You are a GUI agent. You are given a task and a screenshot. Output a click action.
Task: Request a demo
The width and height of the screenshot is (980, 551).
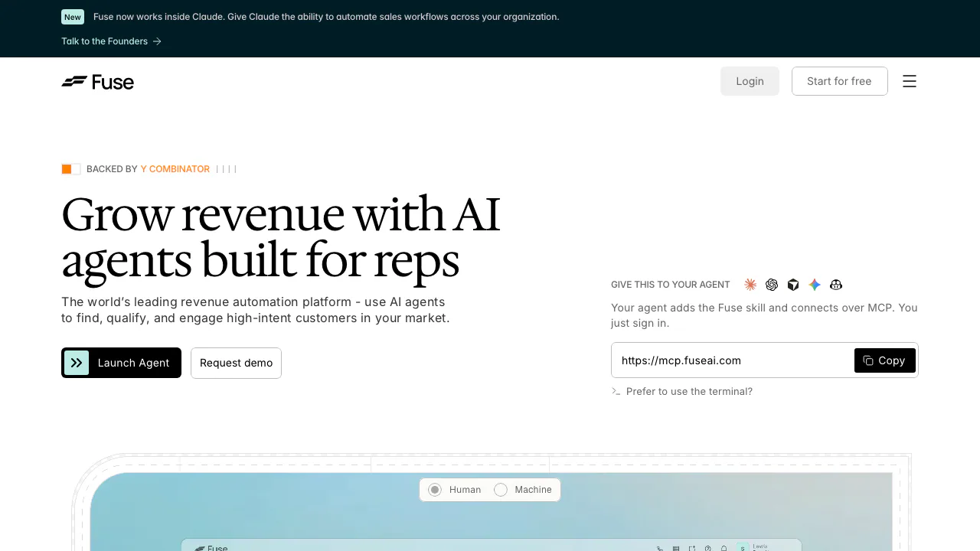point(236,363)
